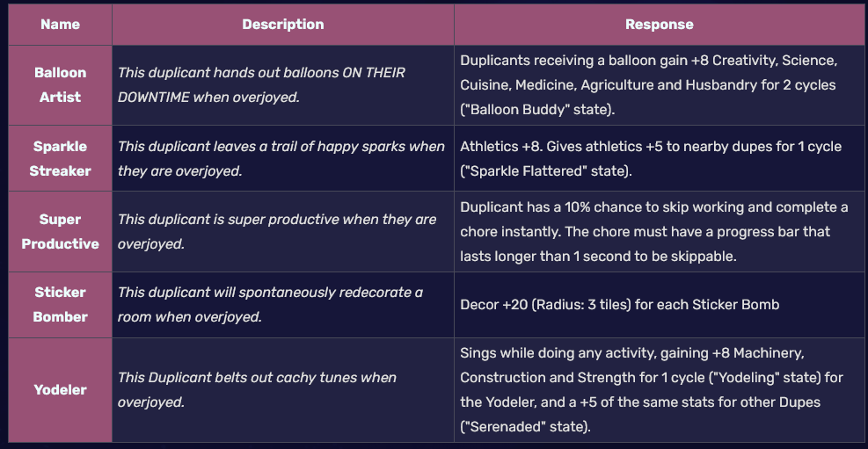Select the Yodeler name cell
Image resolution: width=868 pixels, height=449 pixels.
(x=60, y=389)
